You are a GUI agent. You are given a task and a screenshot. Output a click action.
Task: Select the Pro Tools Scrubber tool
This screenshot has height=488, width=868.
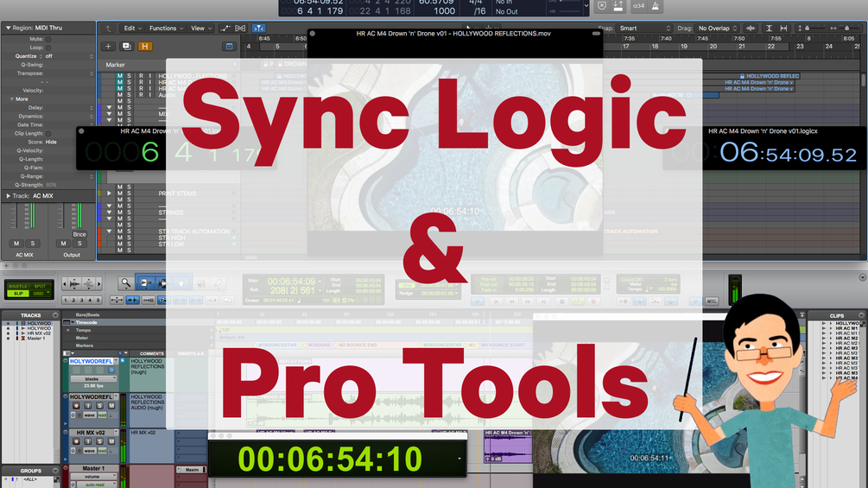pos(200,283)
